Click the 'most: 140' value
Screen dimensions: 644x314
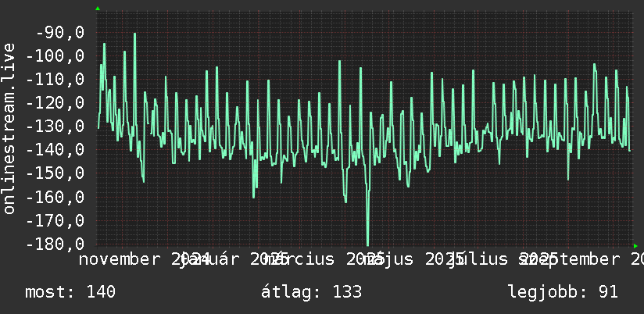coord(70,292)
